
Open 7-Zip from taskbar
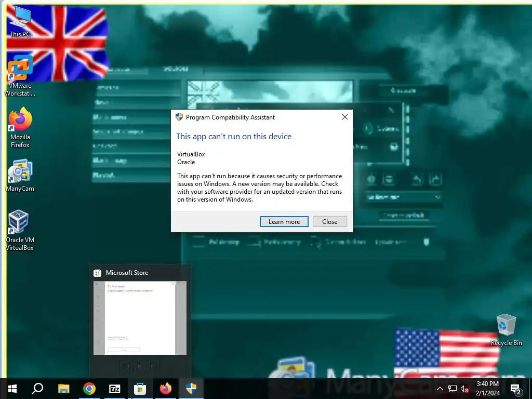pyautogui.click(x=115, y=389)
